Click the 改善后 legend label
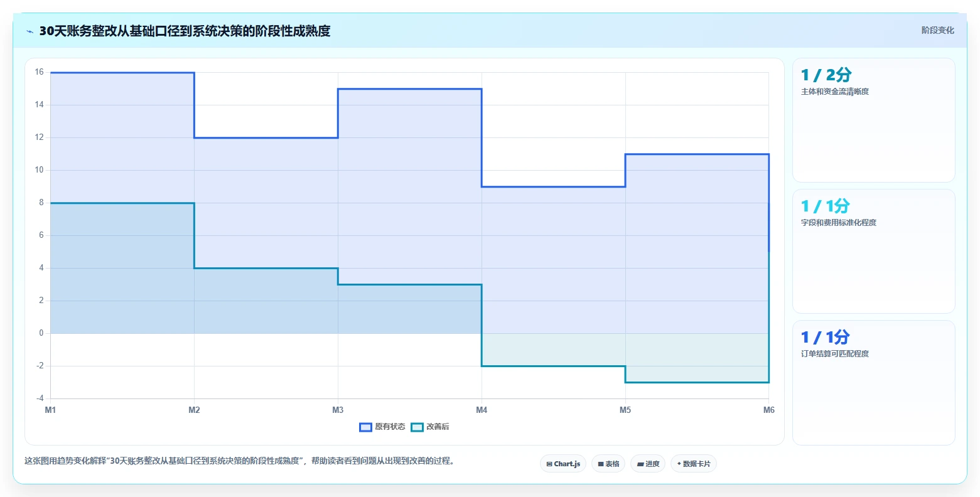The image size is (980, 497). [438, 427]
